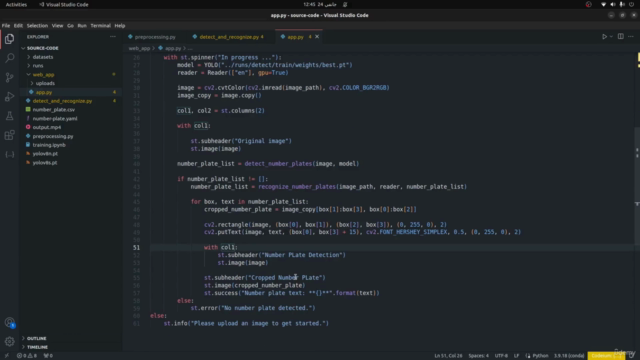Screen dimensions: 640x360
Task: Click web_app in breadcrumb path
Action: click(139, 48)
